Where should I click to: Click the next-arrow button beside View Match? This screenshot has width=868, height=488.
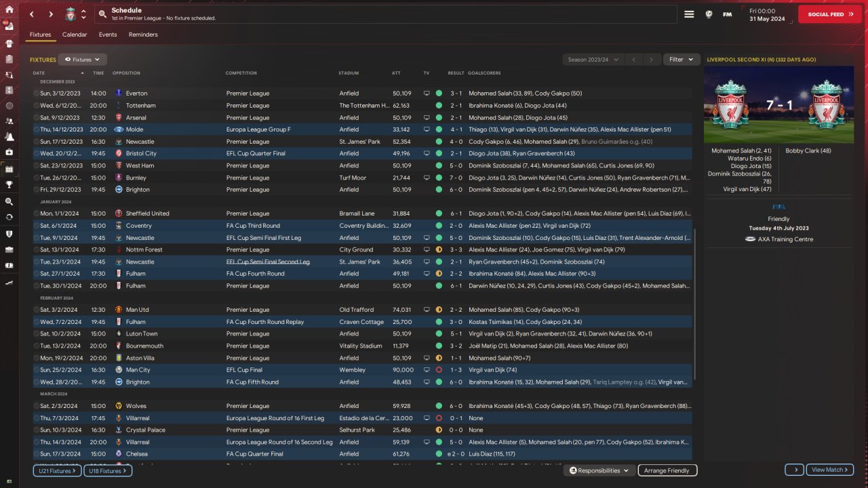[795, 470]
